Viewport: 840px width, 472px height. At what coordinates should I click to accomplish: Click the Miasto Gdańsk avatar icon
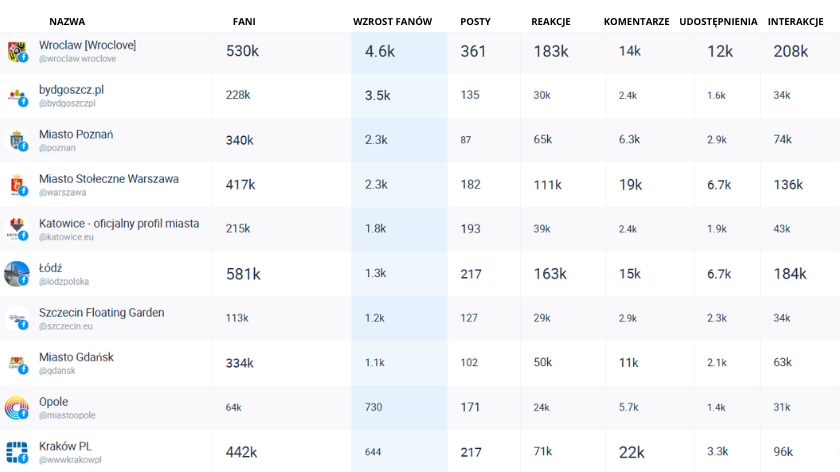pos(16,363)
